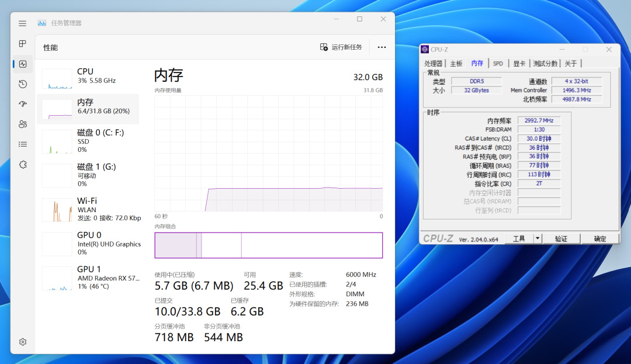Click the 236 MB hardware reserved value
Image resolution: width=631 pixels, height=364 pixels.
tap(357, 304)
